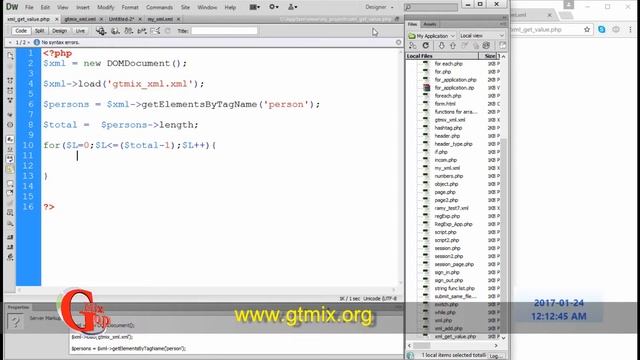The image size is (640, 360).
Task: Click the preview in browser icon
Action: click(115, 31)
